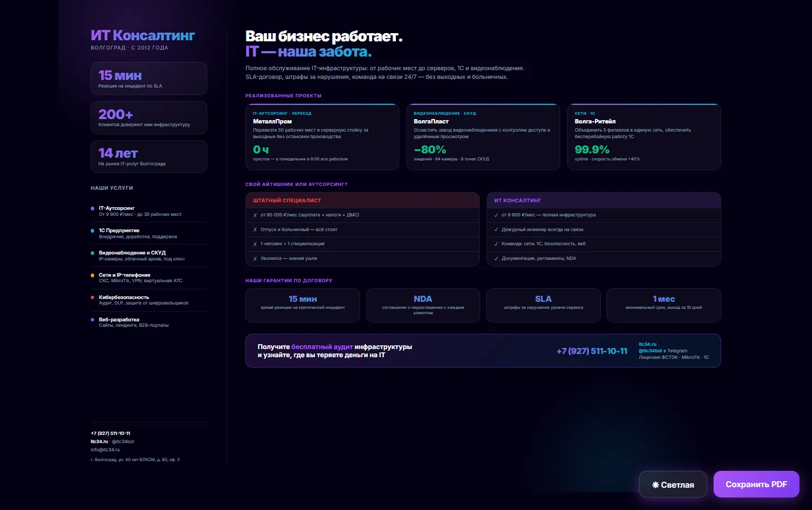Select the SLA guarantee card
Viewport: 812px width, 510px height.
pos(543,305)
